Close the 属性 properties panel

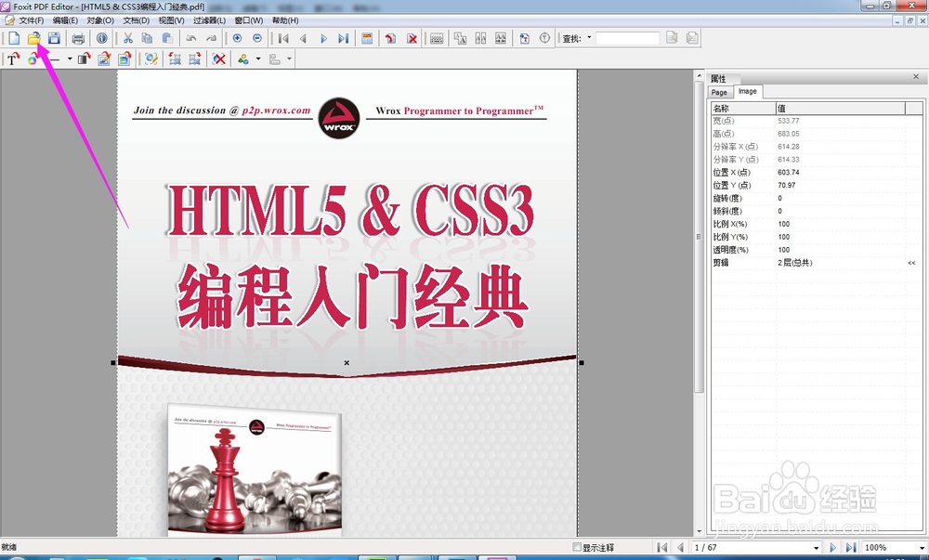pyautogui.click(x=916, y=77)
